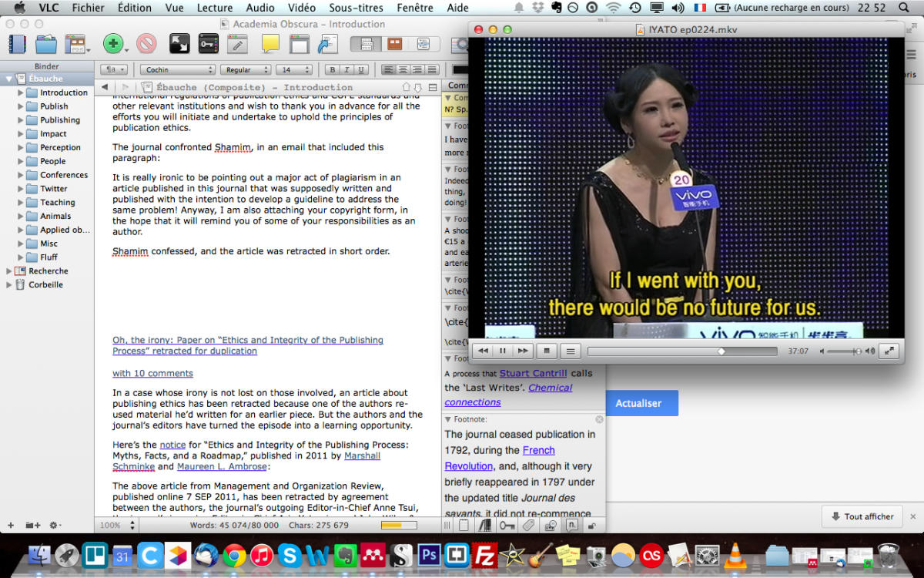Expand the Perception folder in Binder
Screen dimensions: 924x578
point(21,147)
